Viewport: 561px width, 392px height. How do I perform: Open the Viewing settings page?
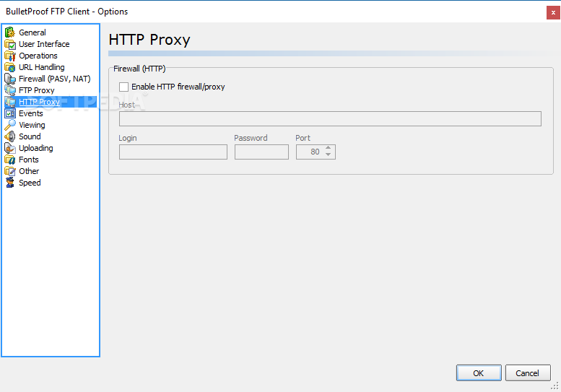click(32, 125)
